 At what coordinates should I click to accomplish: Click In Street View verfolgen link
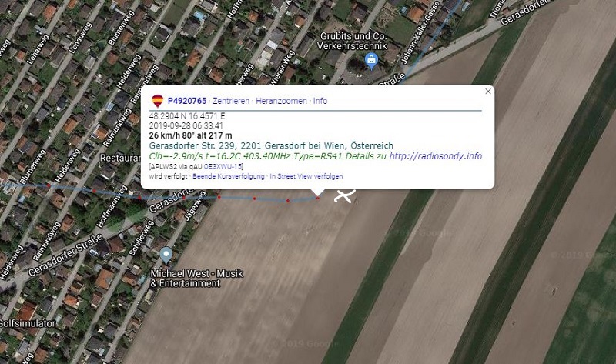point(306,176)
